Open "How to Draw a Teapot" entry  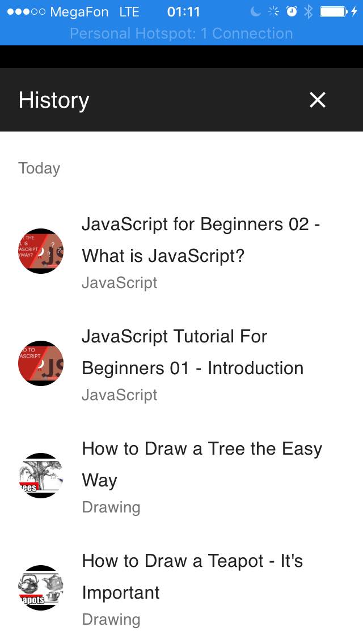point(192,576)
